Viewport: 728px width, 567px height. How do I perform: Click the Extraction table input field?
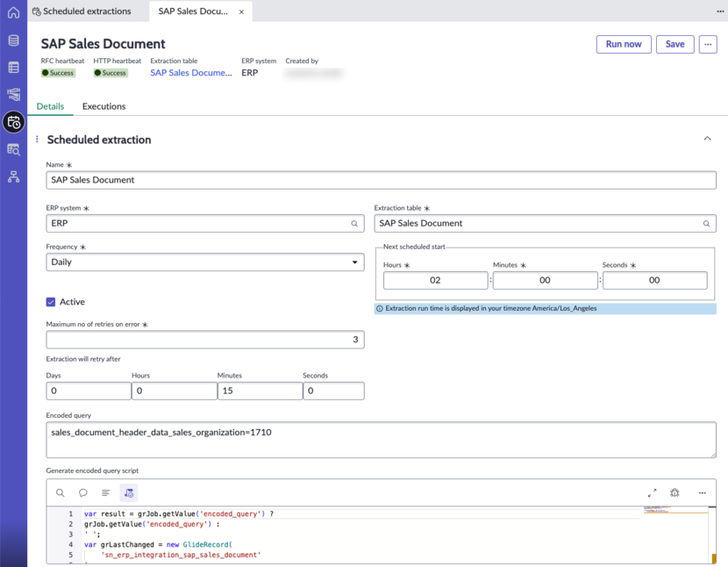click(x=545, y=224)
